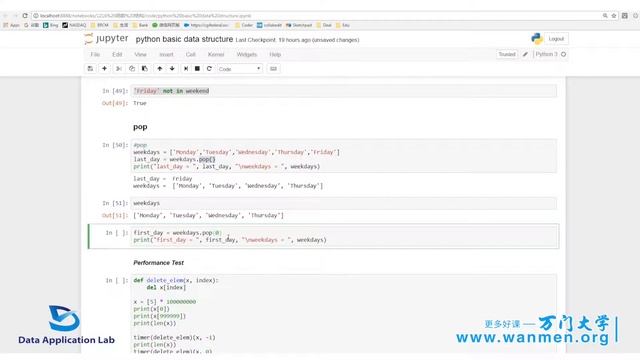Click the Python logo icon

pyautogui.click(x=537, y=39)
